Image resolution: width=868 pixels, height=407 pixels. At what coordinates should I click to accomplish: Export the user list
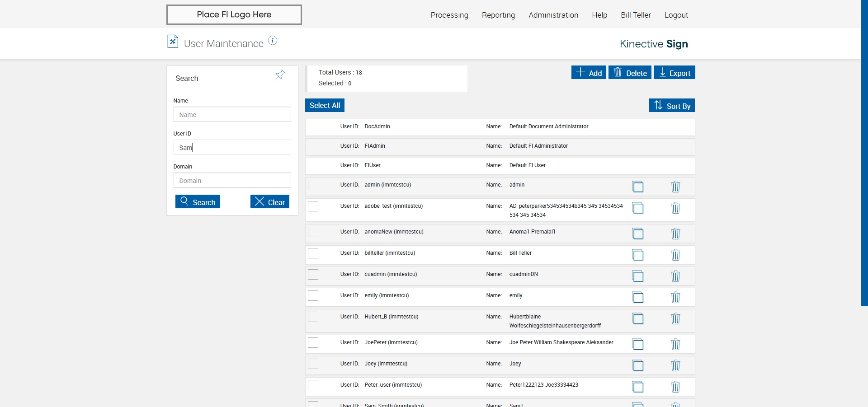(674, 72)
